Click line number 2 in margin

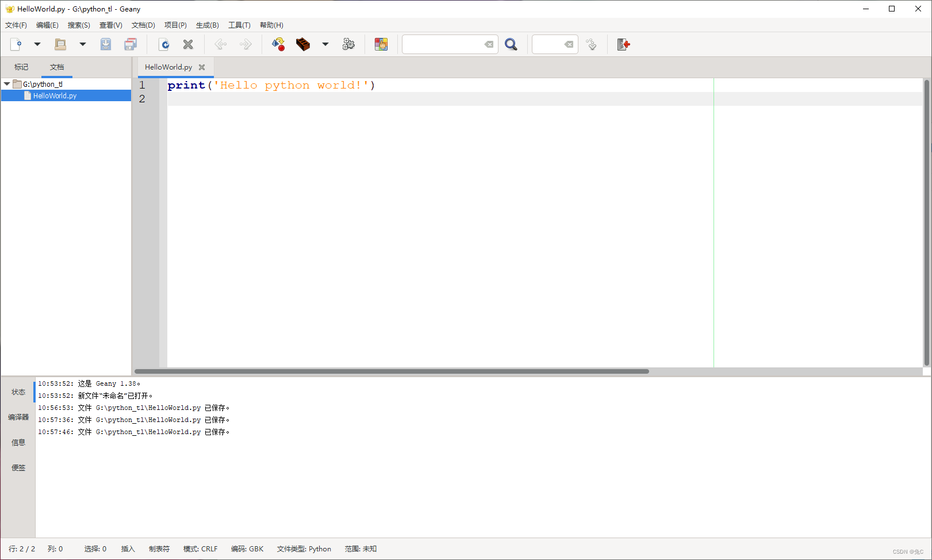142,99
